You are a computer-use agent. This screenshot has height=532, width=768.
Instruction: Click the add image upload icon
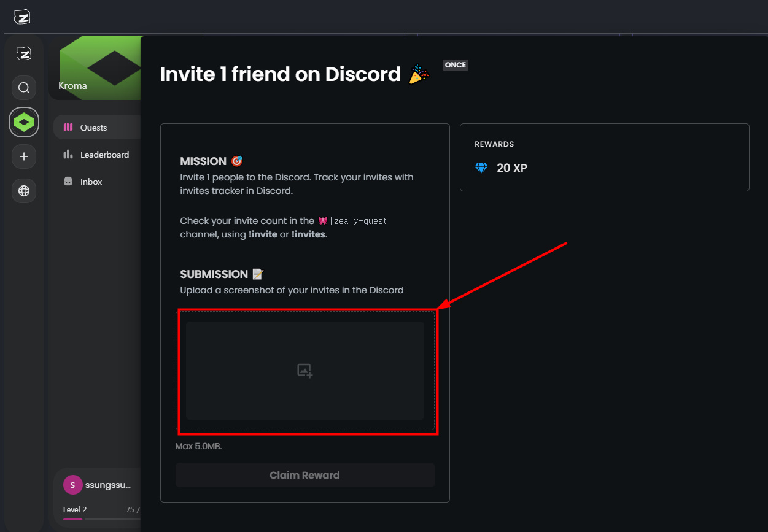click(305, 371)
